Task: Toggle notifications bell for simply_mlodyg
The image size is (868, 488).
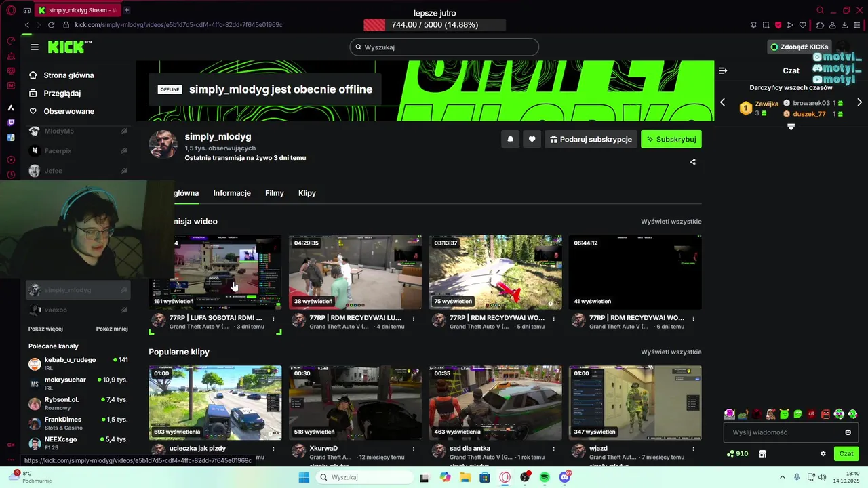Action: tap(510, 139)
